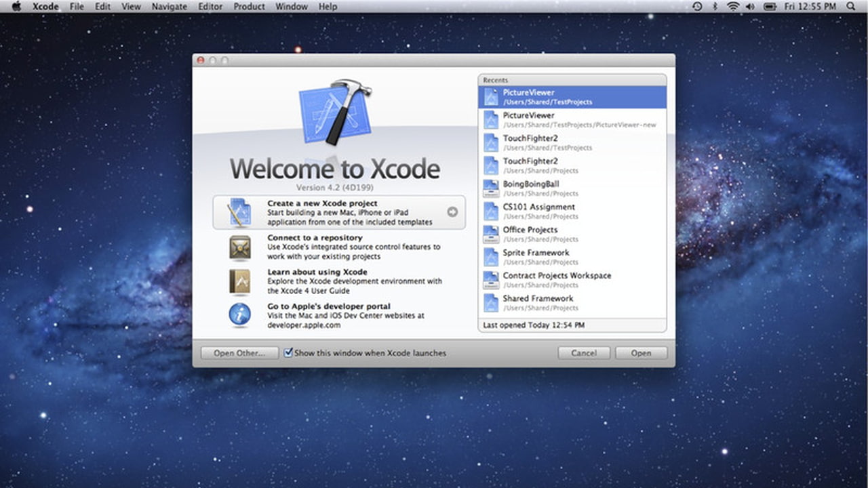Image resolution: width=868 pixels, height=488 pixels.
Task: Click the Time Machine status icon
Action: 697,6
